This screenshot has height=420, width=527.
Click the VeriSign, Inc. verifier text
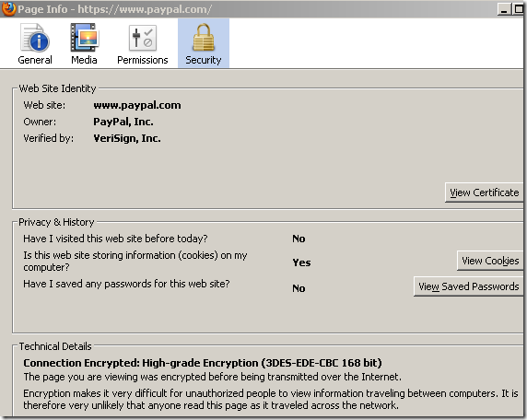[127, 138]
